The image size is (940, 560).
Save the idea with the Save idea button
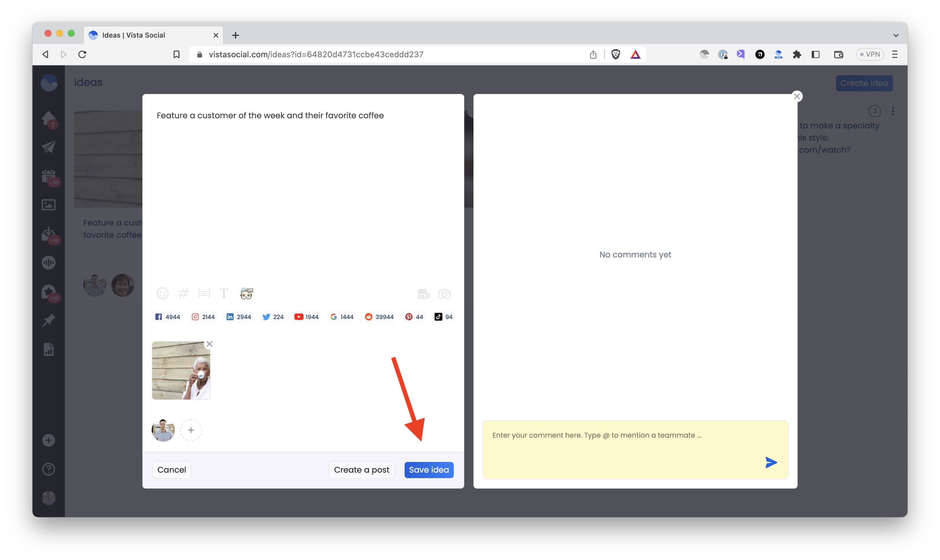(429, 470)
